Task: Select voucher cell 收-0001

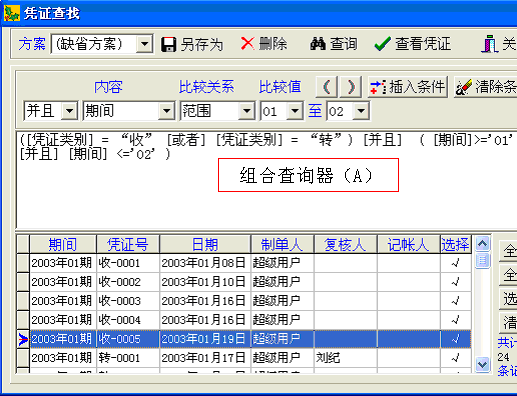Action: 128,263
